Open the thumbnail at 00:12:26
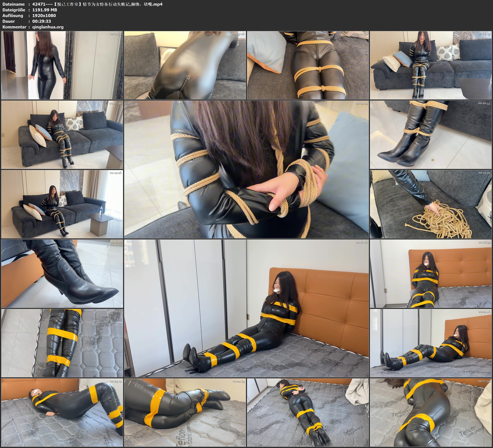This screenshot has width=493, height=448. coord(62,204)
